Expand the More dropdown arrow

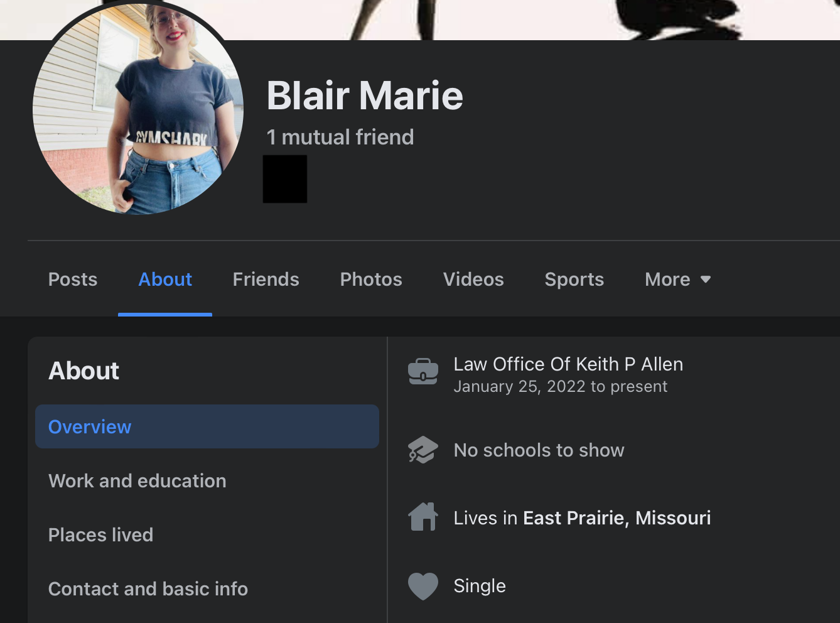tap(706, 279)
